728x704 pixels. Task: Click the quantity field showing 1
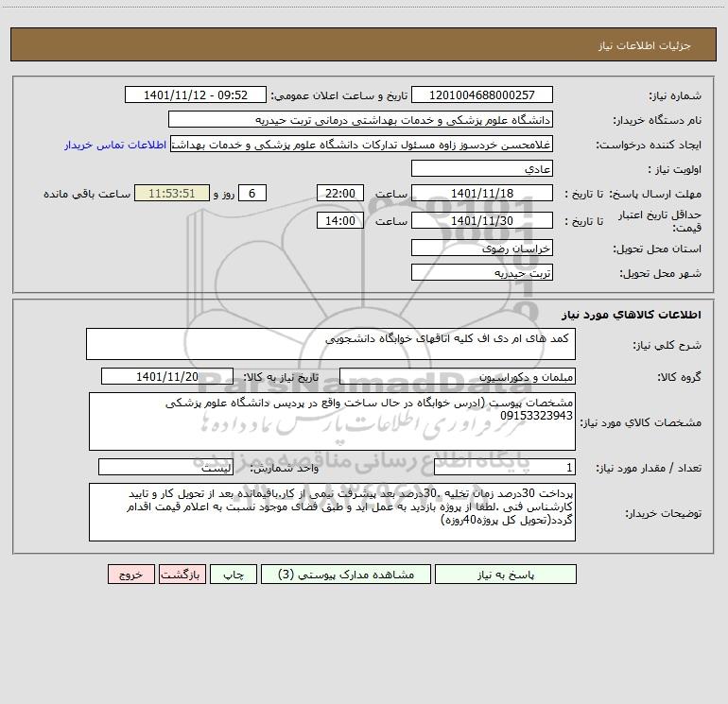point(505,468)
